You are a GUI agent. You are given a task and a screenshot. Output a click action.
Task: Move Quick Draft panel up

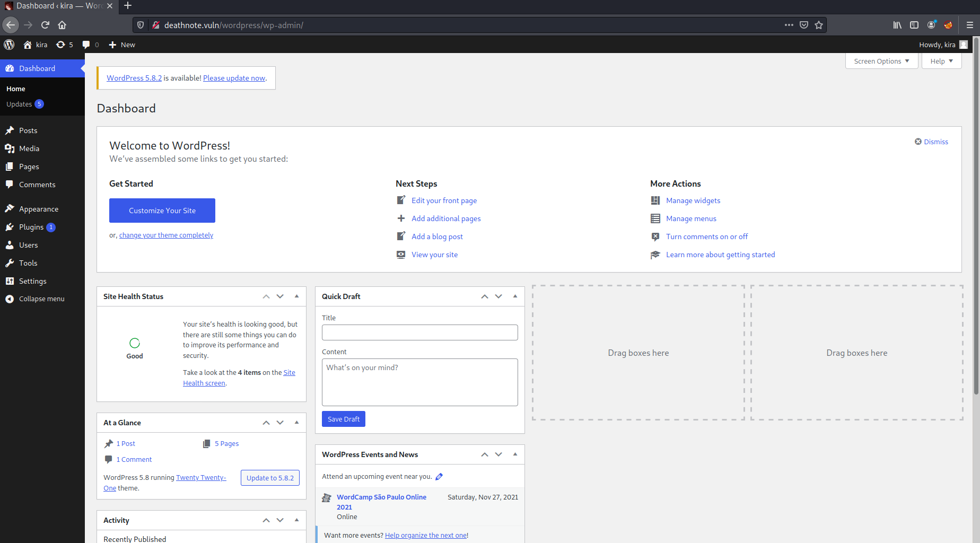click(x=484, y=296)
